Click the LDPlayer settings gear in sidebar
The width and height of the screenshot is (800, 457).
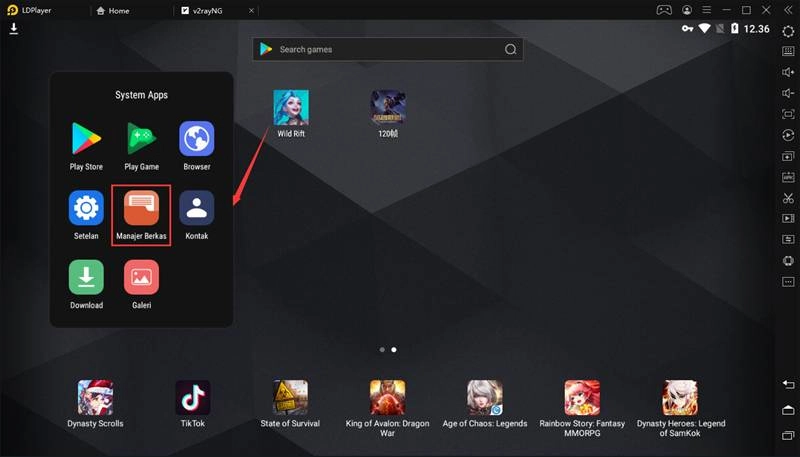(788, 32)
